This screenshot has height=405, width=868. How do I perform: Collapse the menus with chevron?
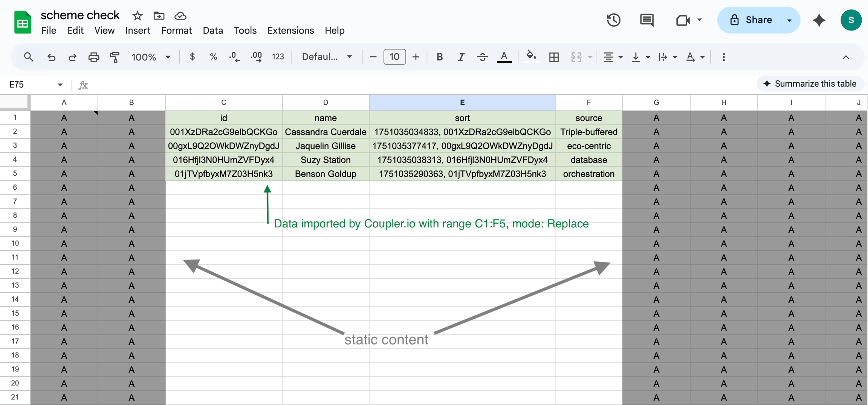coord(846,57)
